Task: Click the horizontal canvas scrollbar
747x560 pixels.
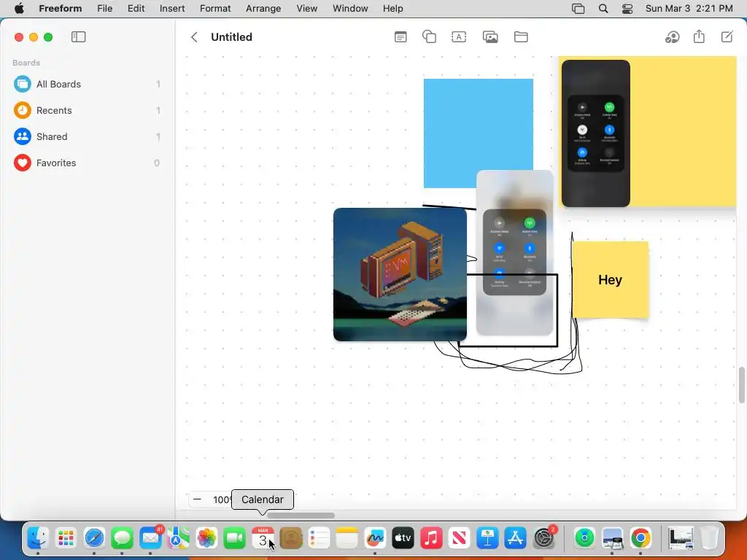Action: (301, 516)
